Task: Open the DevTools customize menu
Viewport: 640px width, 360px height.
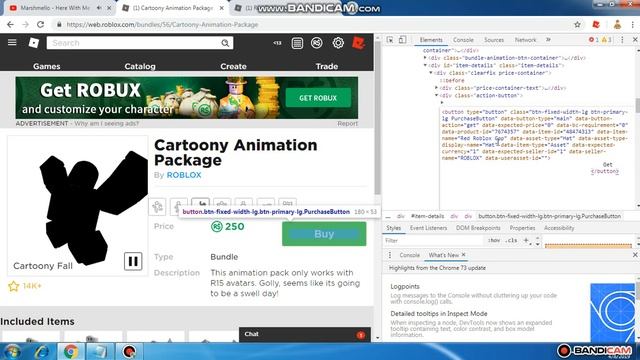Action: coord(622,40)
